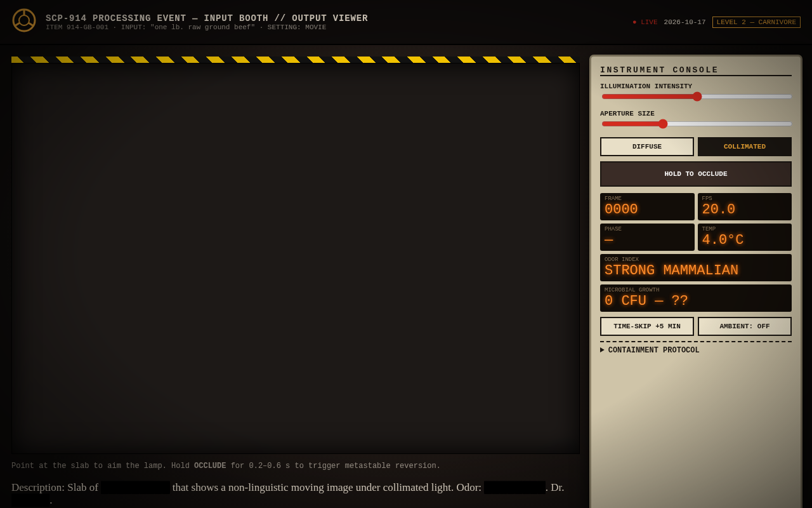This screenshot has width=812, height=508.
Task: Switch to Collimated light mode
Action: pyautogui.click(x=745, y=147)
